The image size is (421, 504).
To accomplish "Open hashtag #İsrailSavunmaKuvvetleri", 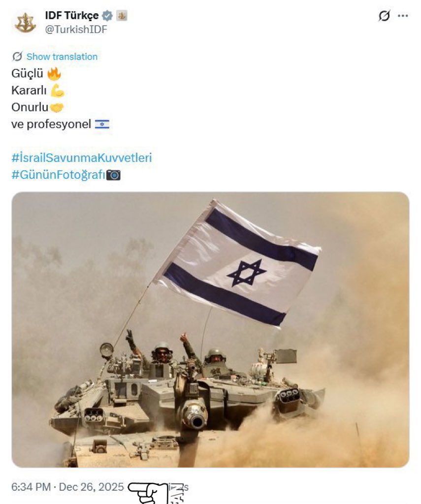I will 81,158.
